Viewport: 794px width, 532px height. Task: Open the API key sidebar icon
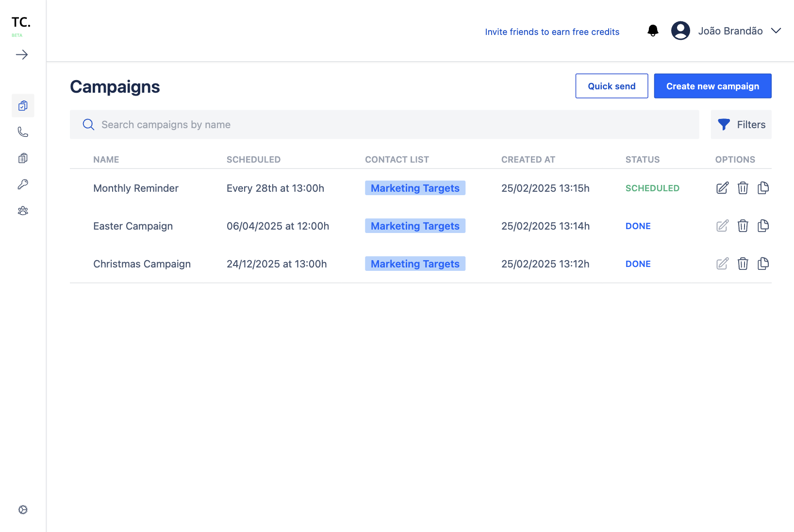point(23,184)
